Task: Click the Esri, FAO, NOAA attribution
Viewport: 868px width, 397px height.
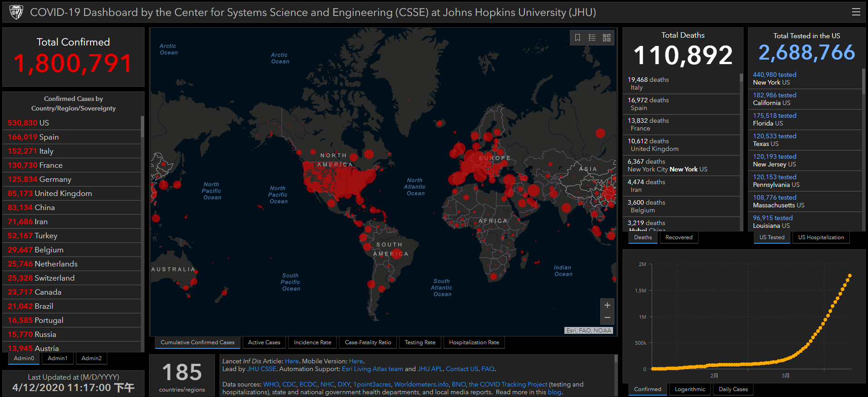Action: click(x=589, y=331)
